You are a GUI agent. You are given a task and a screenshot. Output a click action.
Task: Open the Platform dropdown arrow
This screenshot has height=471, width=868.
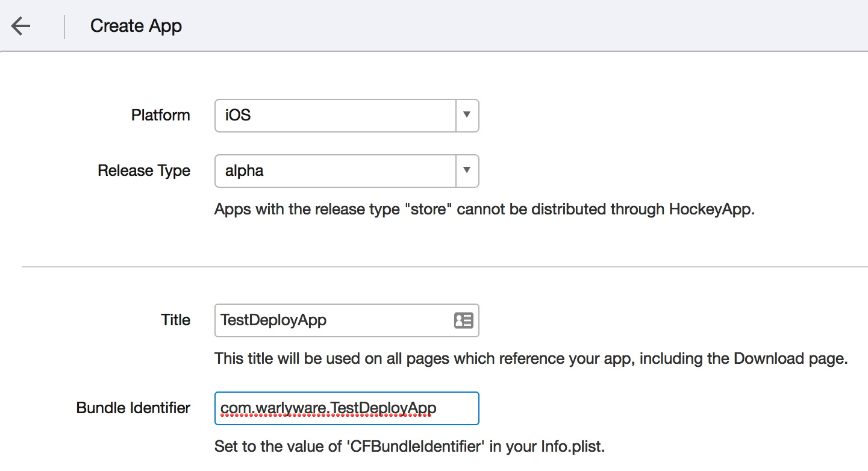coord(467,116)
